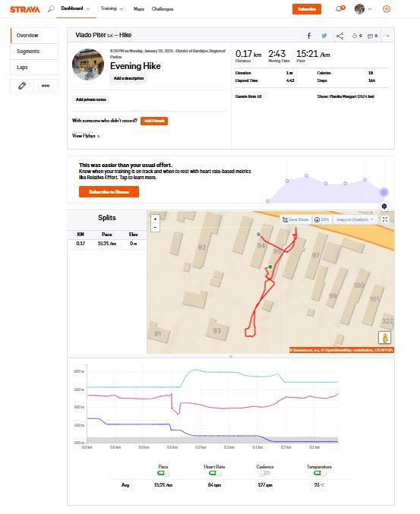Give kudos with thumbs-up icon
The image size is (420, 514).
coord(357,36)
